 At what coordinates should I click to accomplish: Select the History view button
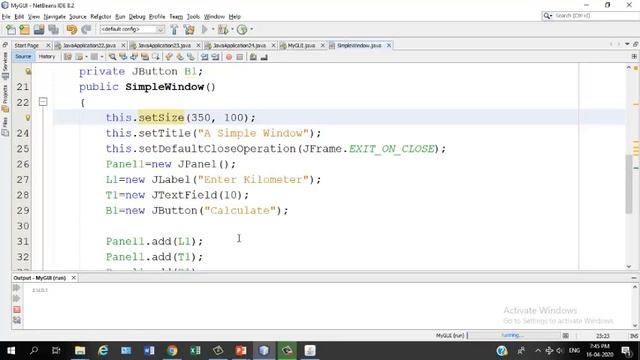[x=47, y=57]
